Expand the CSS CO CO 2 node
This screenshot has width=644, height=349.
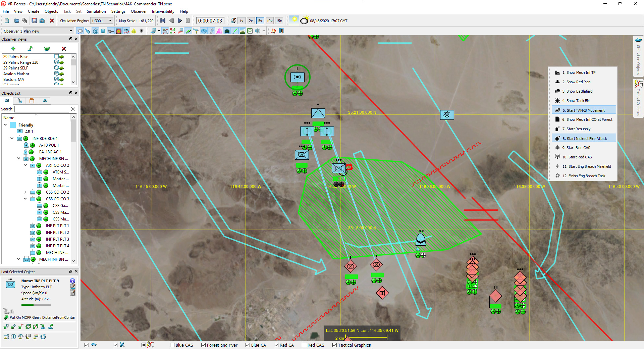point(25,192)
